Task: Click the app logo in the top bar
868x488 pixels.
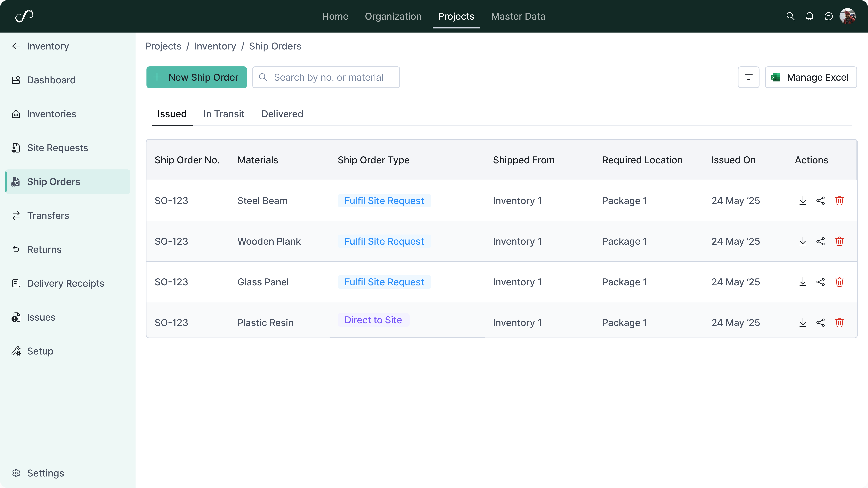Action: [x=24, y=16]
